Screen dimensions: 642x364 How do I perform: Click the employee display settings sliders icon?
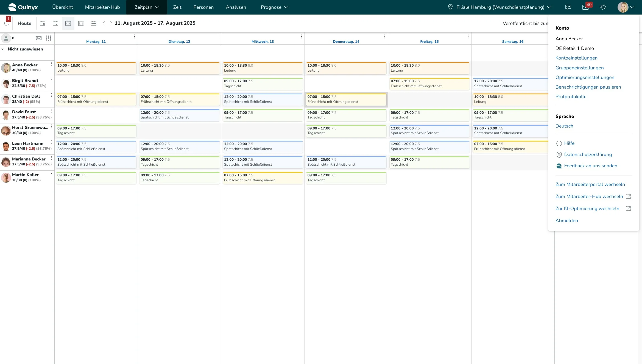[48, 38]
